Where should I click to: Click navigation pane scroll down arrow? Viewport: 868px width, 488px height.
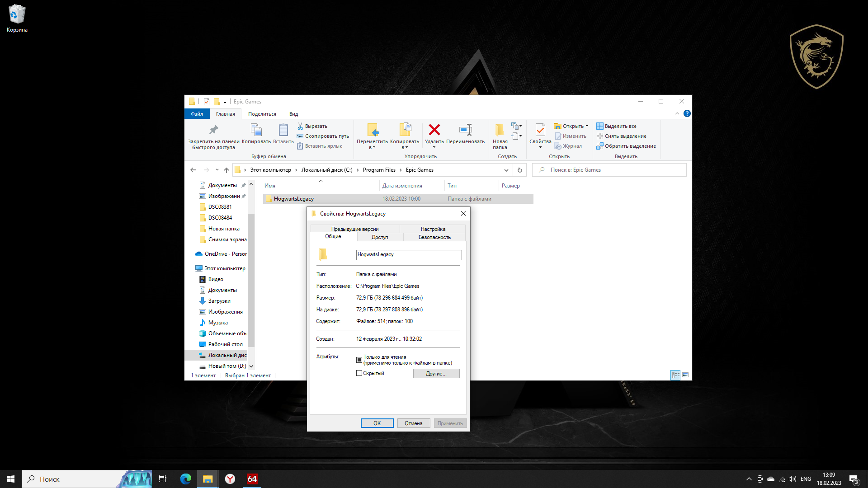point(251,366)
